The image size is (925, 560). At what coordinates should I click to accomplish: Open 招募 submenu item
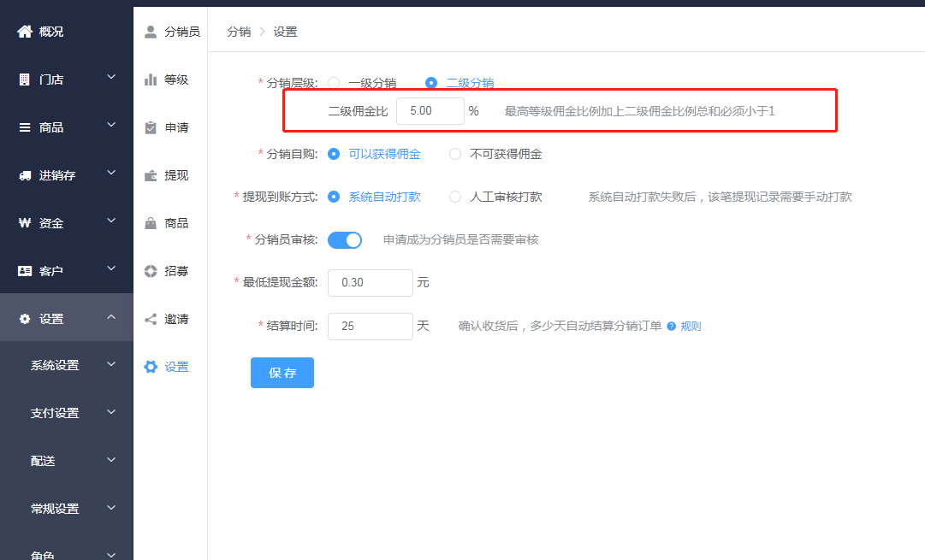(176, 271)
